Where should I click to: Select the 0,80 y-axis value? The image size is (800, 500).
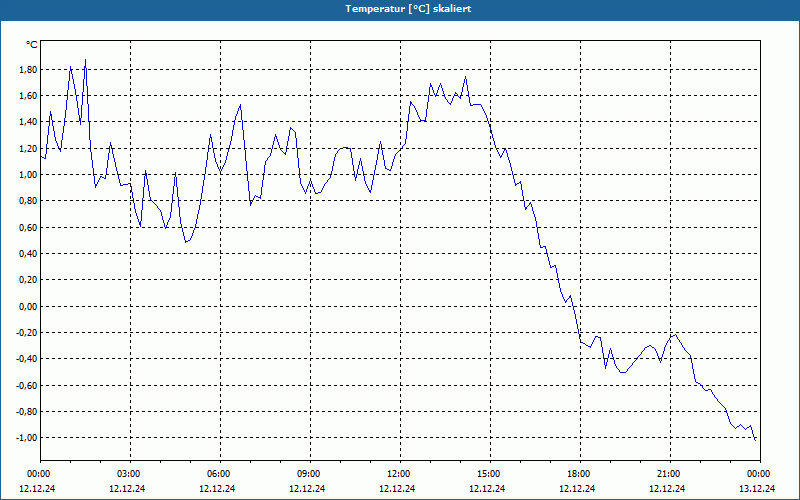point(28,201)
